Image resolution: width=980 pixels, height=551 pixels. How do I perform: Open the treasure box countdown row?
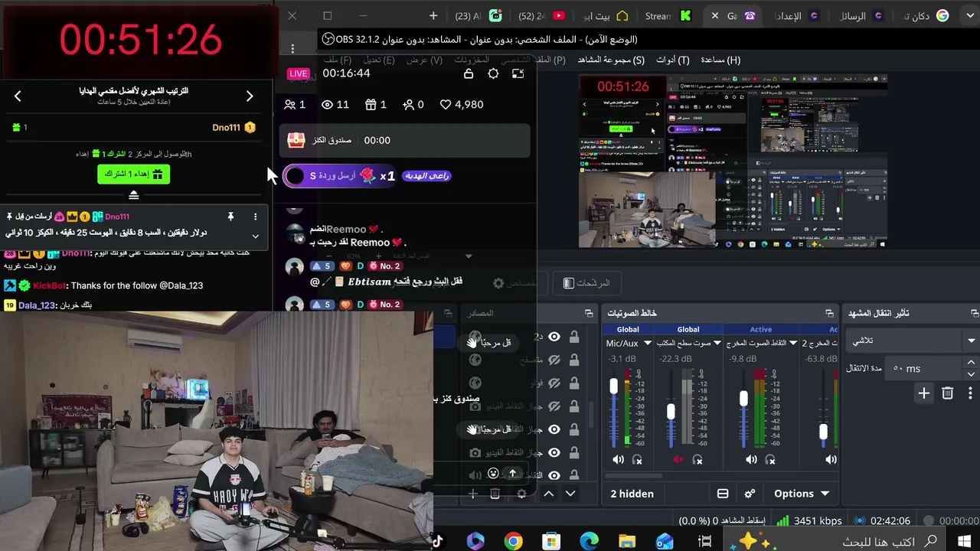point(405,141)
